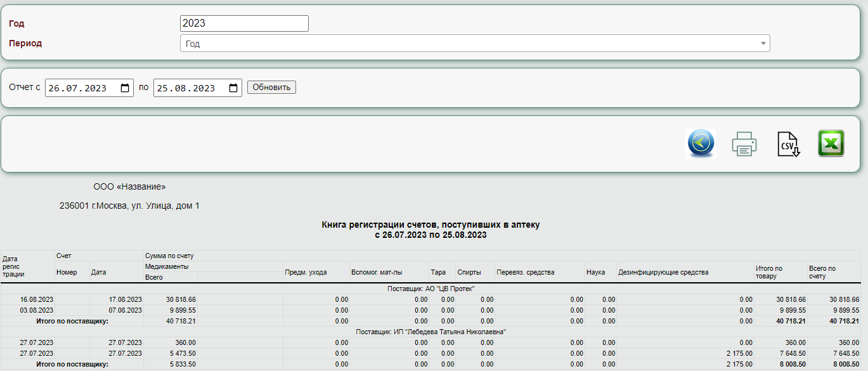This screenshot has height=371, width=868.
Task: Select the supplier row ИП "Лебедева Татьяна Николаевна"
Action: tap(431, 332)
